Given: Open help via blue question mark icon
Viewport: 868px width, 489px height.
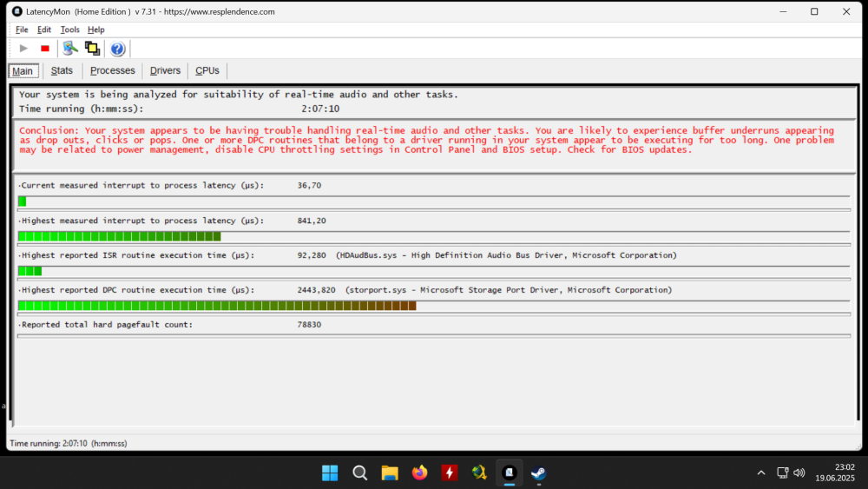Looking at the screenshot, I should 117,49.
